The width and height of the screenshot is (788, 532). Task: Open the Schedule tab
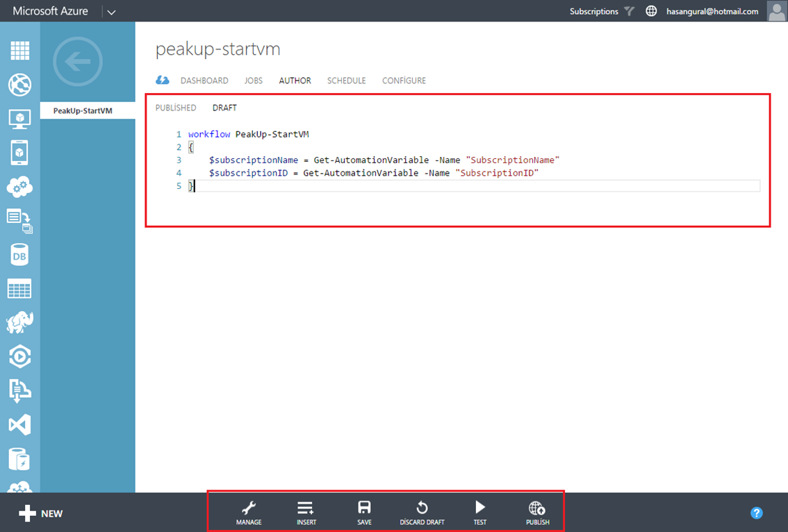(x=346, y=81)
